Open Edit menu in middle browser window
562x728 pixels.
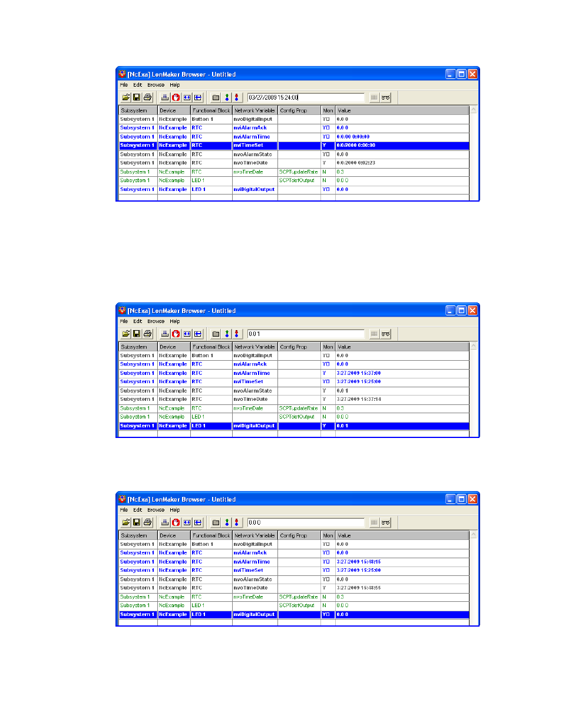point(137,321)
